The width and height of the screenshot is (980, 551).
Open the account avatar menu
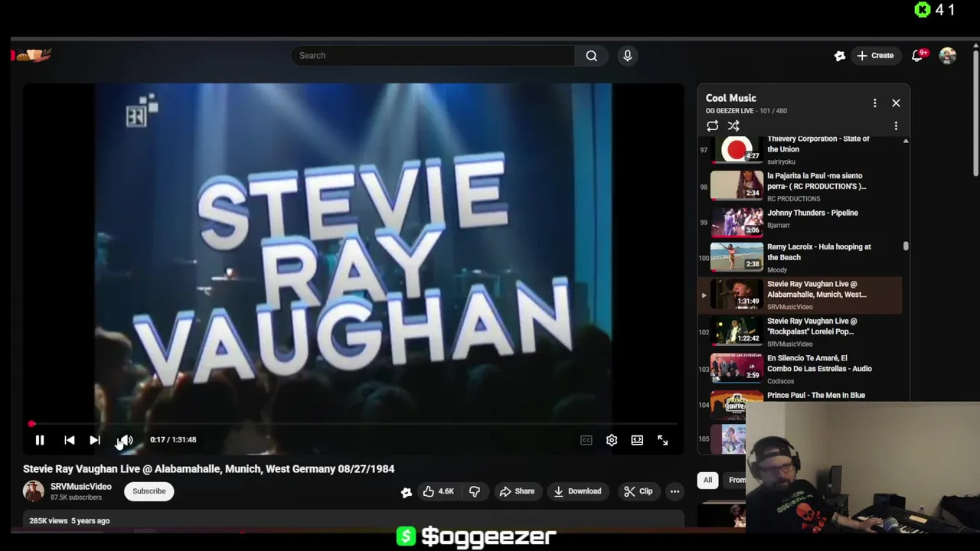click(x=948, y=55)
